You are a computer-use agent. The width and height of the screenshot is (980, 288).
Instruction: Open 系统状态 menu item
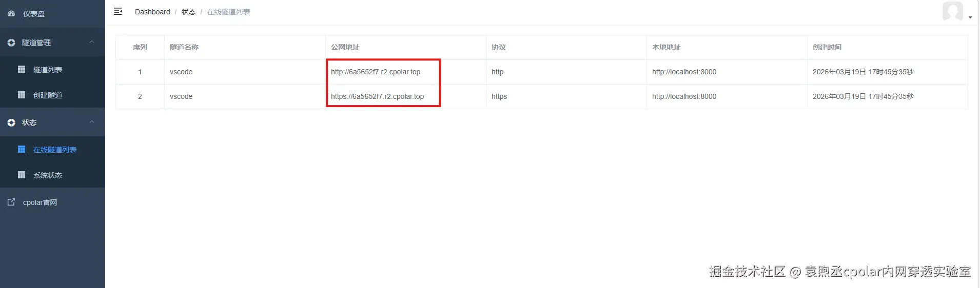pyautogui.click(x=52, y=175)
